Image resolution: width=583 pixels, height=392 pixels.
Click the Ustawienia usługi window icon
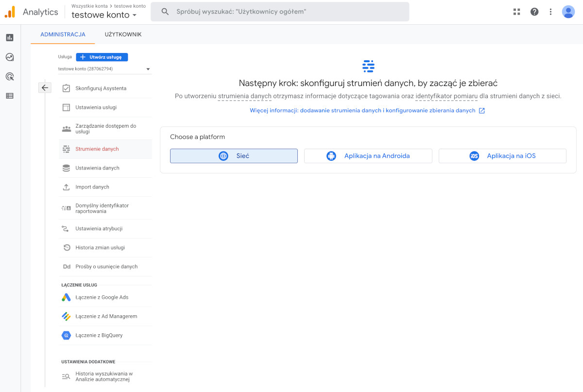[67, 107]
